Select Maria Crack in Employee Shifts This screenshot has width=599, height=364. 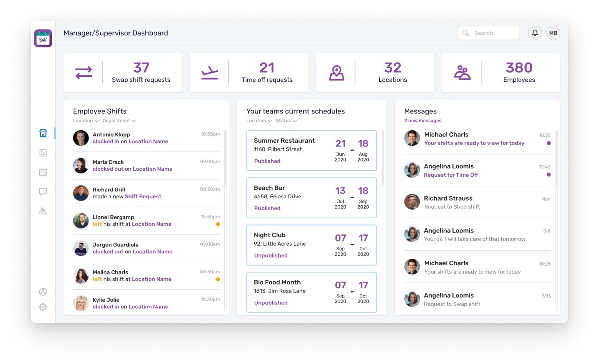pos(108,162)
